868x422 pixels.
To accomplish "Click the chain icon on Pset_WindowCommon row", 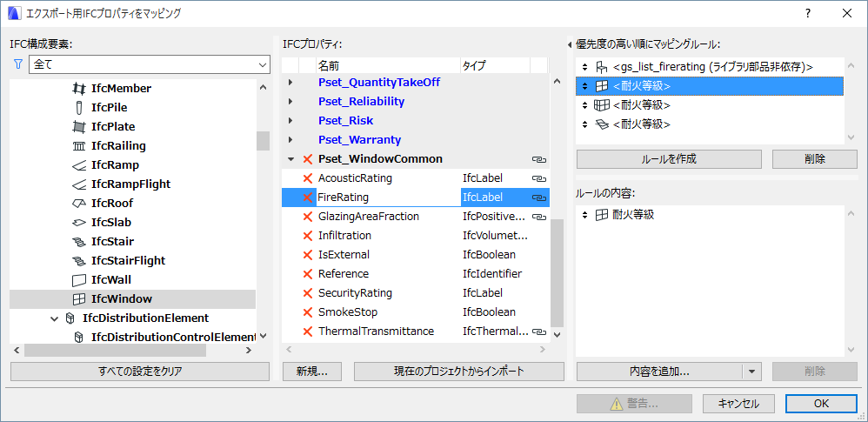I will (x=539, y=159).
